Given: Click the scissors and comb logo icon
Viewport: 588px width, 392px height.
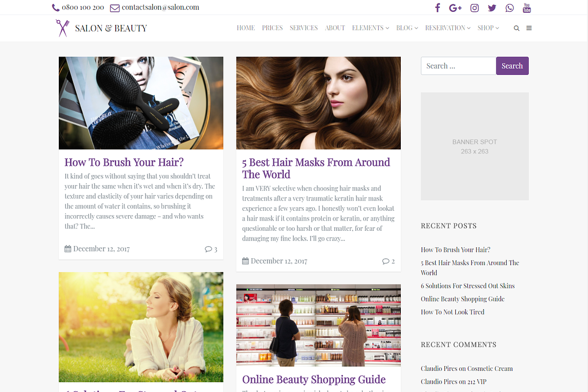Looking at the screenshot, I should coord(62,28).
